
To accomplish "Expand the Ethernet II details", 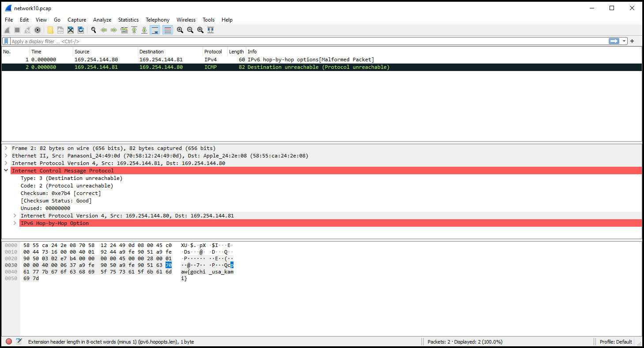I will pos(6,156).
